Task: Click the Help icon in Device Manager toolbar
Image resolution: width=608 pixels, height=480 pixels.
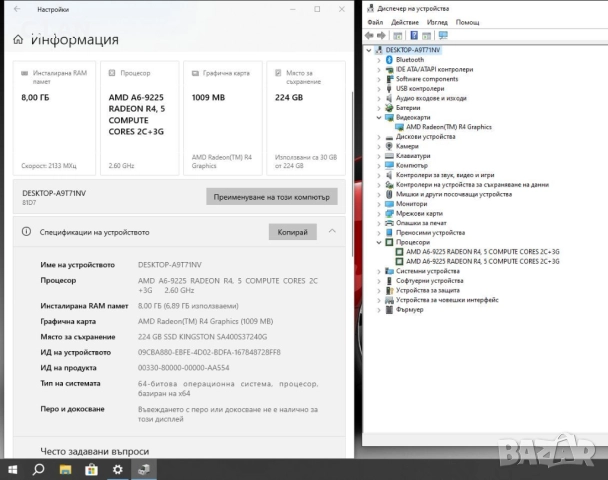Action: point(414,36)
